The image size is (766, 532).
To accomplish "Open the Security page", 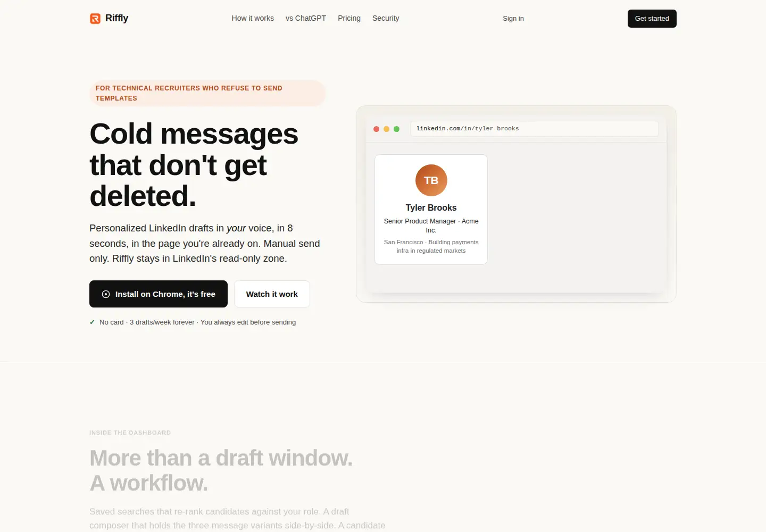I will coord(386,18).
